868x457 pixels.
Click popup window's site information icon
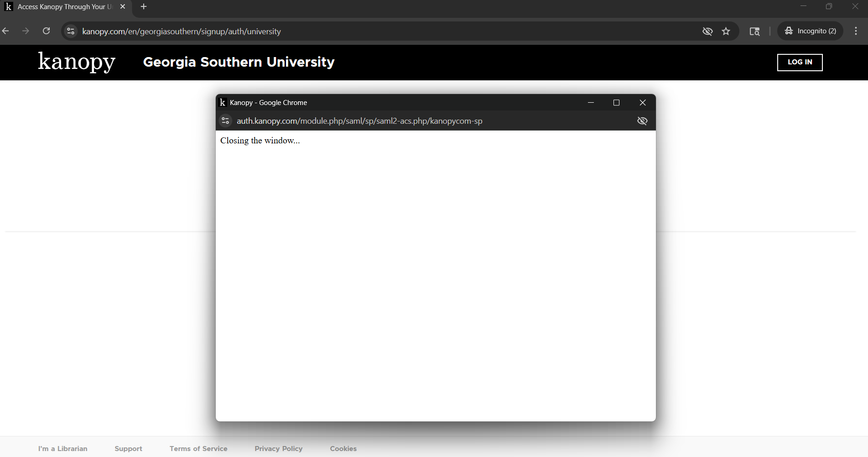(x=225, y=121)
